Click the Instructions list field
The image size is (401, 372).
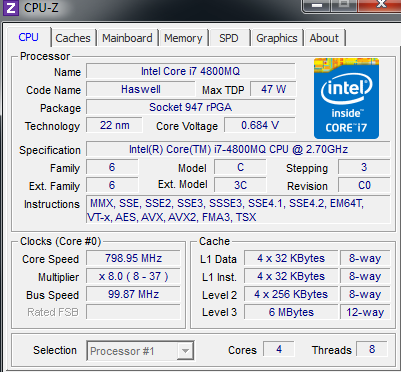[238, 210]
